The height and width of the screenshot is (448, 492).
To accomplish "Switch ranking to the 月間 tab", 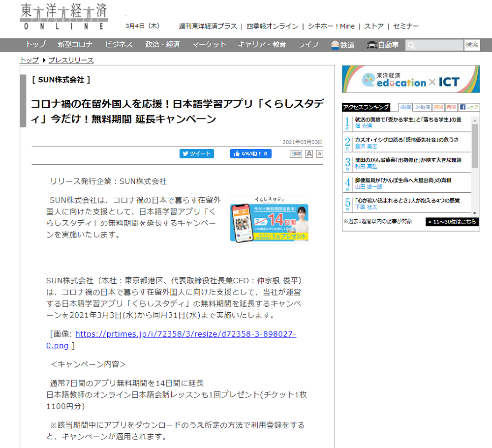I will [x=451, y=107].
